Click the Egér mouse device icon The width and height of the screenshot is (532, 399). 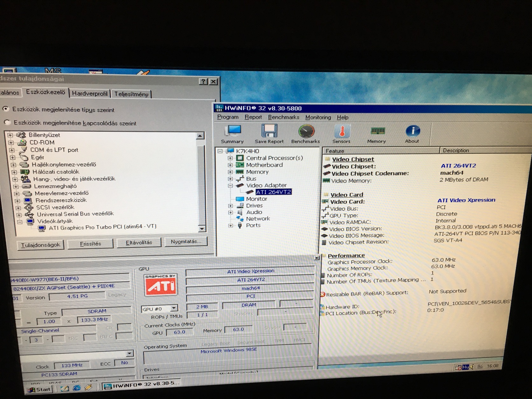(x=24, y=157)
